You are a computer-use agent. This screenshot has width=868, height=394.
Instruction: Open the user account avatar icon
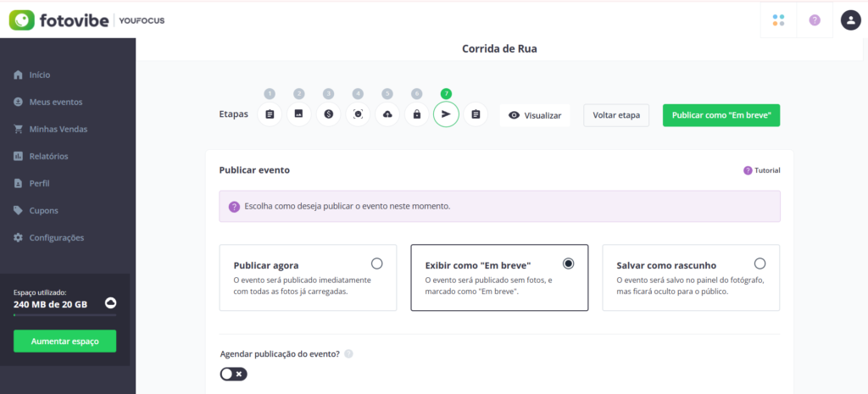(849, 20)
